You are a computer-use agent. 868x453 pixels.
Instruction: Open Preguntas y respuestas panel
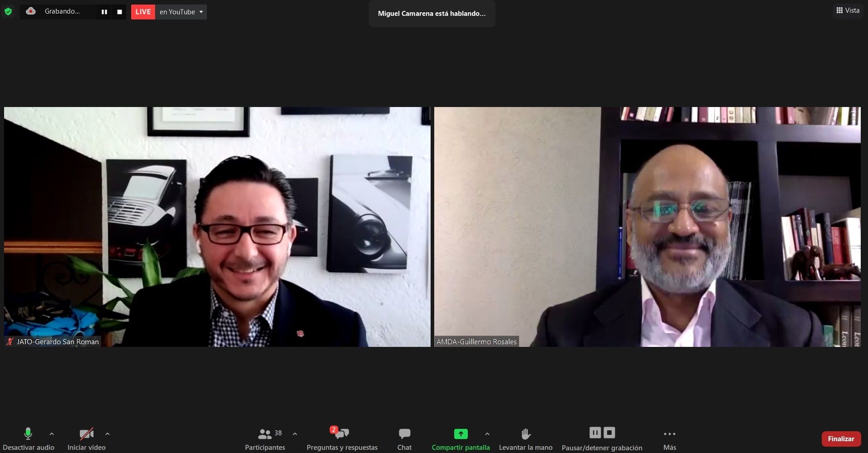click(342, 439)
